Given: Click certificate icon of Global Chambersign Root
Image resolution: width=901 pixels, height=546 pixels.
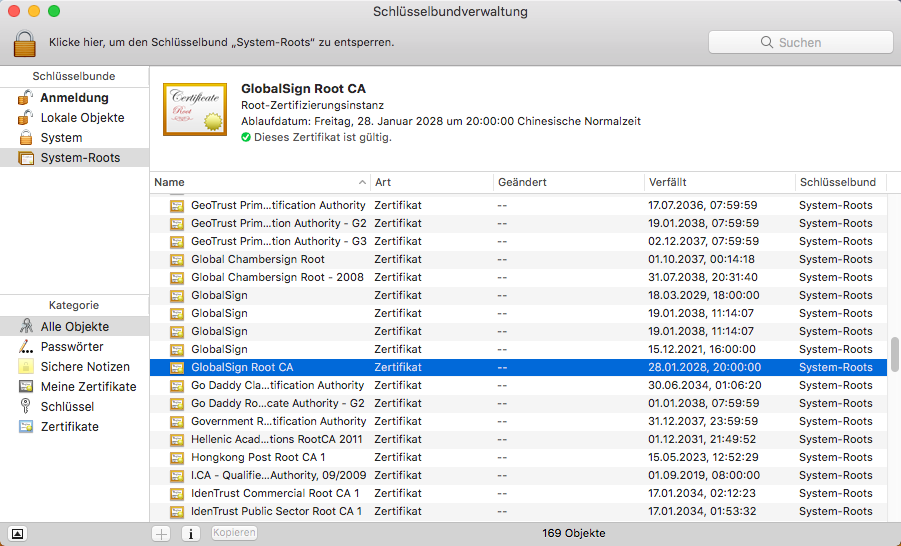Looking at the screenshot, I should (x=177, y=260).
